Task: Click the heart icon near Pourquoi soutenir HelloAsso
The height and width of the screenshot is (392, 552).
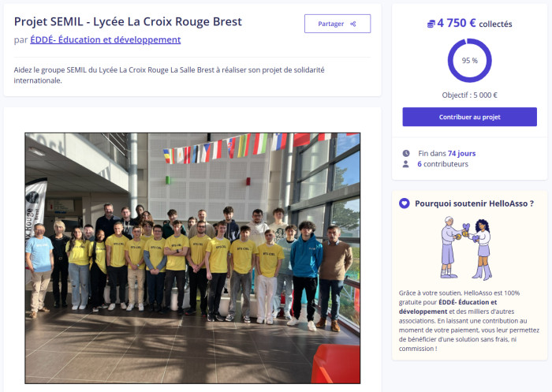Action: pos(404,203)
